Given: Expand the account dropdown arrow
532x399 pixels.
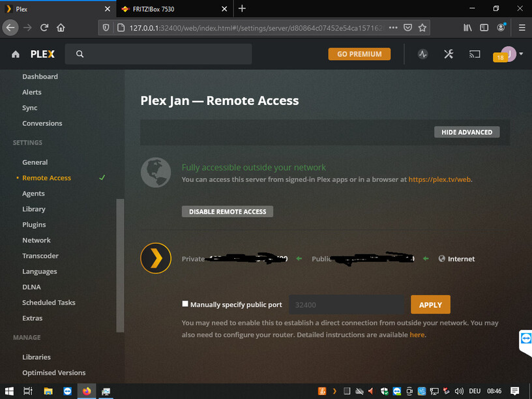Looking at the screenshot, I should pos(521,53).
